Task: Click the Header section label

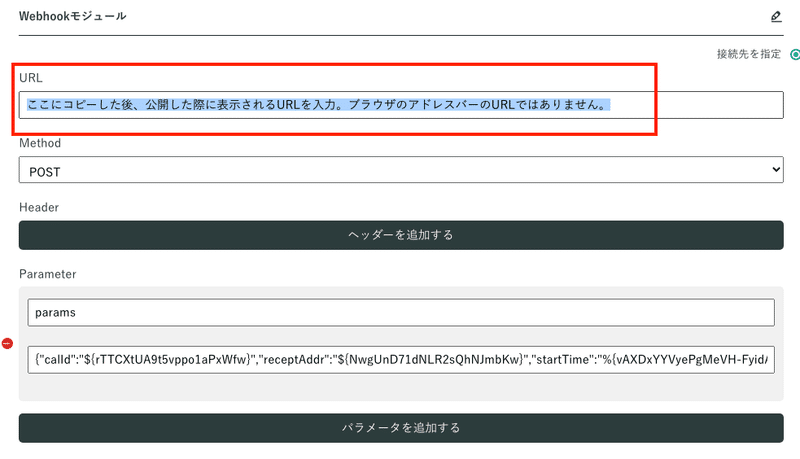Action: (x=39, y=208)
